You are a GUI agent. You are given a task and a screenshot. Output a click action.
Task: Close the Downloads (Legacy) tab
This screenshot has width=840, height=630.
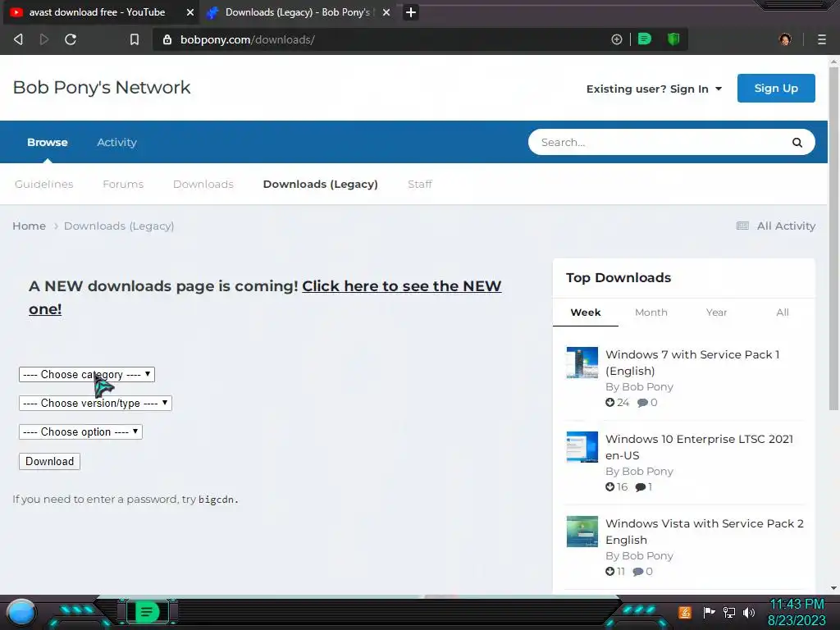coord(386,12)
